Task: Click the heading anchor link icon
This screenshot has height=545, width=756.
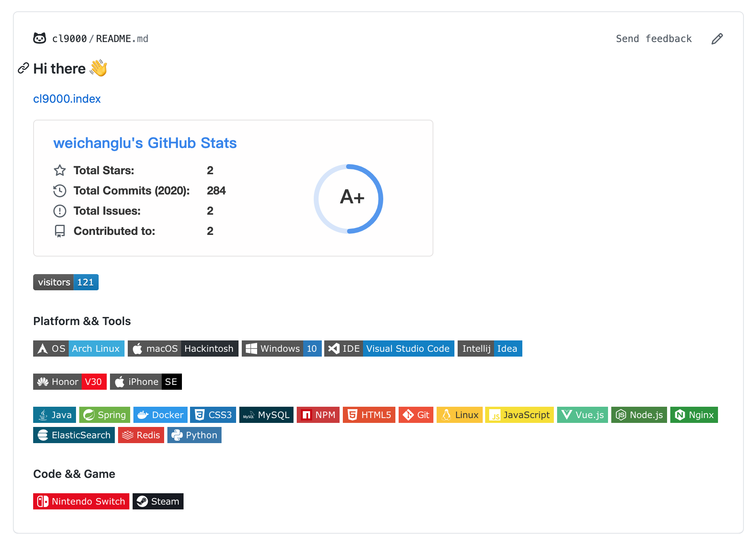Action: point(23,68)
